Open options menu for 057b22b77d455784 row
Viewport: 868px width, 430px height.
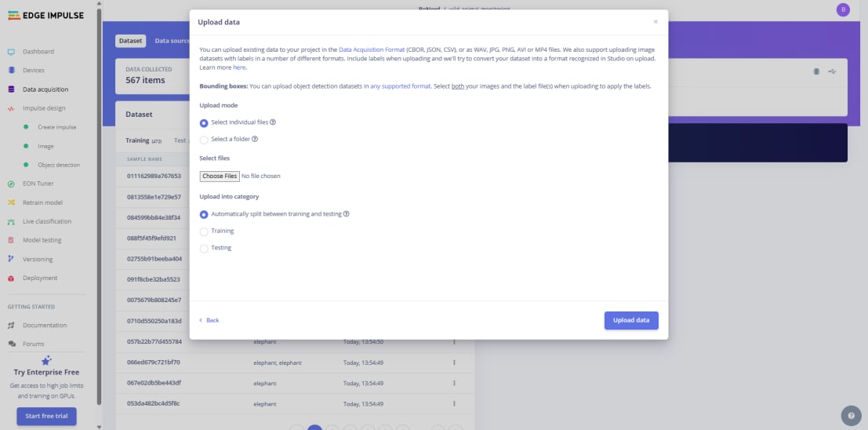[x=454, y=342]
